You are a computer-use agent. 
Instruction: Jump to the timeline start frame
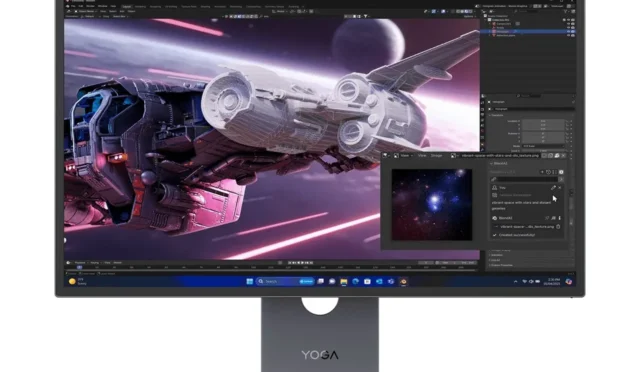[x=291, y=263]
